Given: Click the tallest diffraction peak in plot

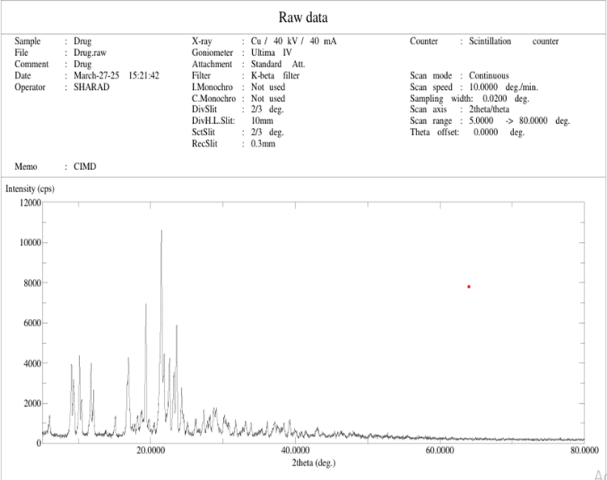Looking at the screenshot, I should [161, 232].
